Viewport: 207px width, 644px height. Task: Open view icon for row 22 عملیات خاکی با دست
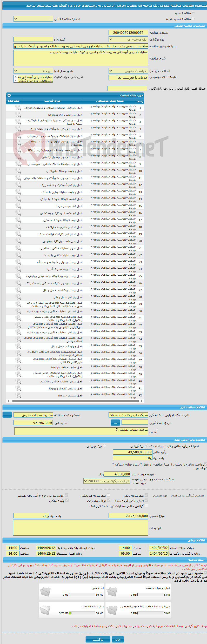pos(18,255)
